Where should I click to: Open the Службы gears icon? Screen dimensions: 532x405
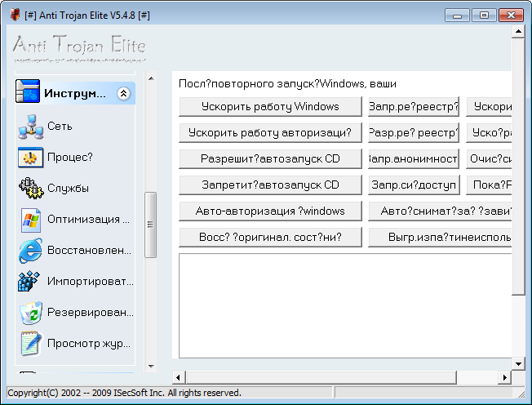click(31, 188)
